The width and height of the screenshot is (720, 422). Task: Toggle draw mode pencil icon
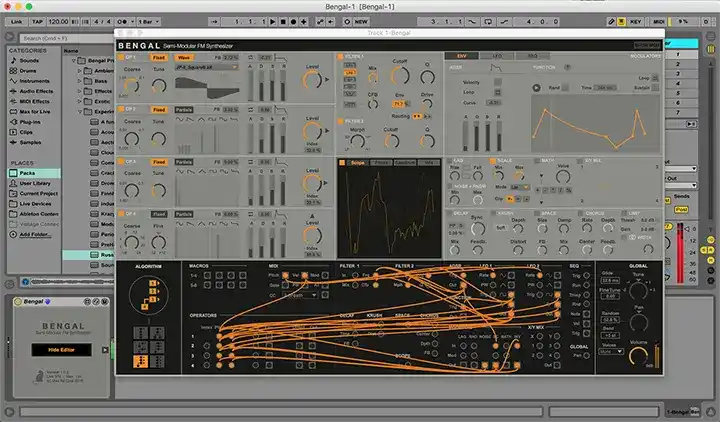611,22
